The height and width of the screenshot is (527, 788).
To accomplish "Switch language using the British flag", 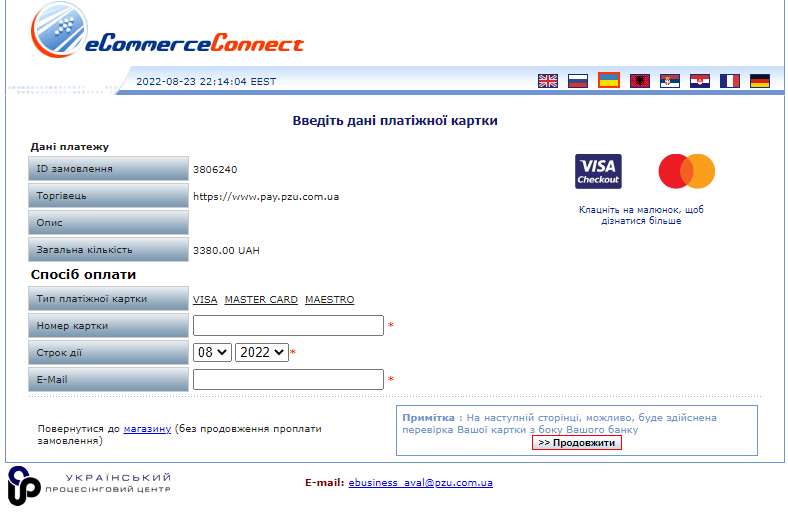I will tap(548, 81).
